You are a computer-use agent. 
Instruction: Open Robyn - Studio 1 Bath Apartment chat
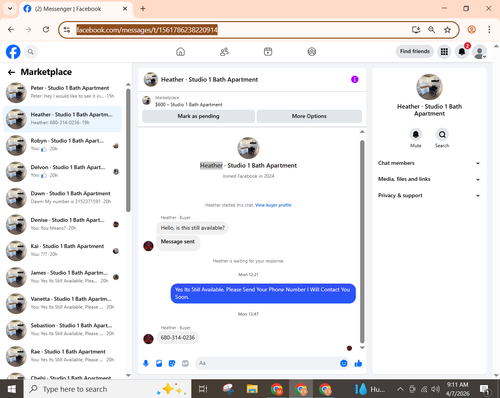[x=63, y=145]
